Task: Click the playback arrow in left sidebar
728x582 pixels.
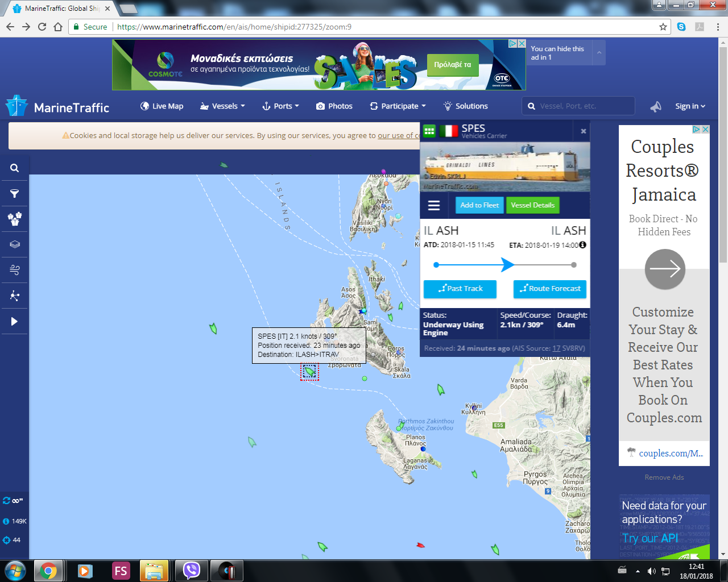Action: coord(15,321)
